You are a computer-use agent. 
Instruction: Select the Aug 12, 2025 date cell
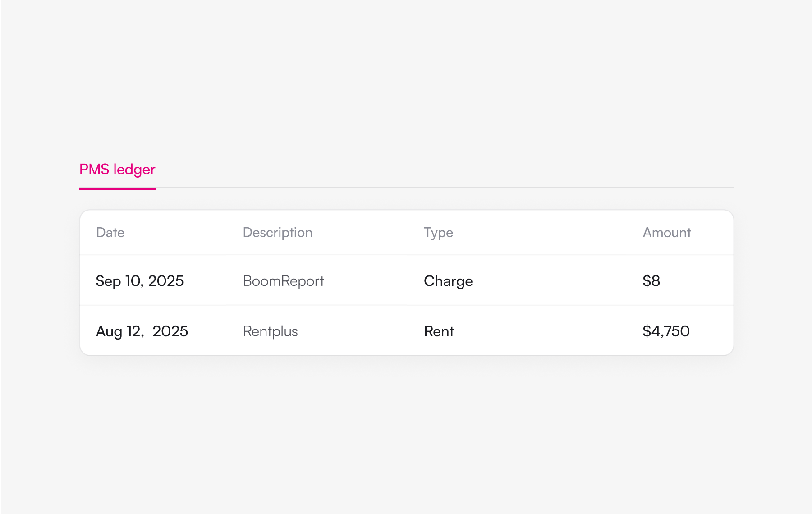142,331
